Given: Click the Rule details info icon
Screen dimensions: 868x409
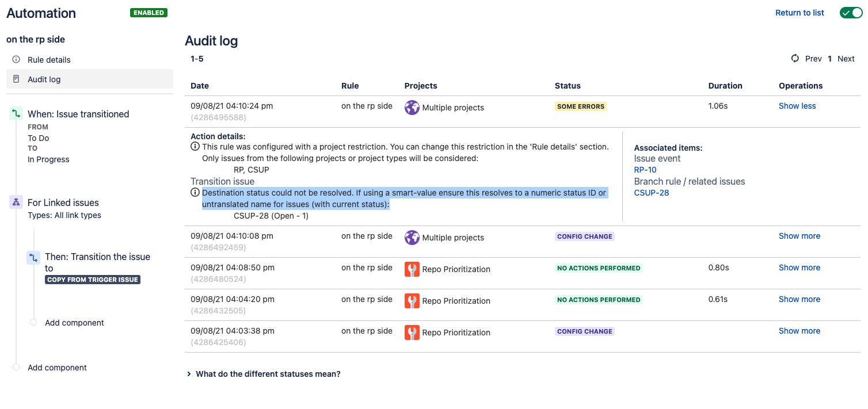Looking at the screenshot, I should coord(16,59).
